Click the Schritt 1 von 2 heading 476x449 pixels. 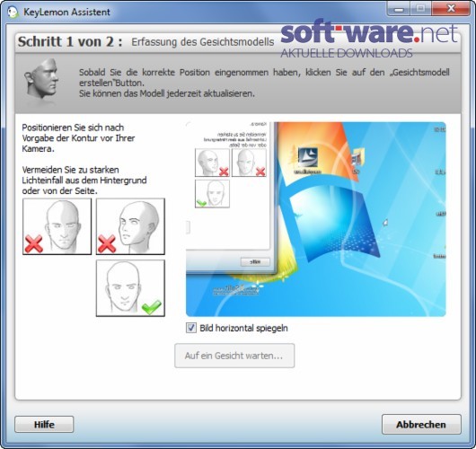point(70,41)
